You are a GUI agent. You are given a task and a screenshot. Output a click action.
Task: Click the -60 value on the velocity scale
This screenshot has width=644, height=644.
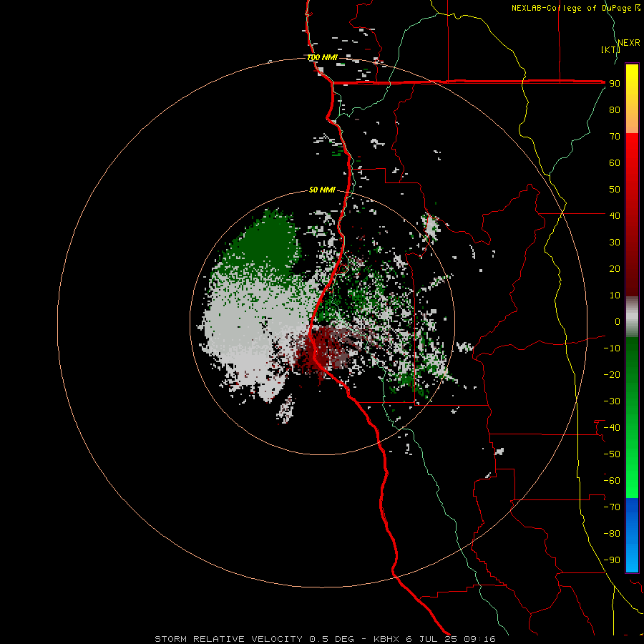612,481
